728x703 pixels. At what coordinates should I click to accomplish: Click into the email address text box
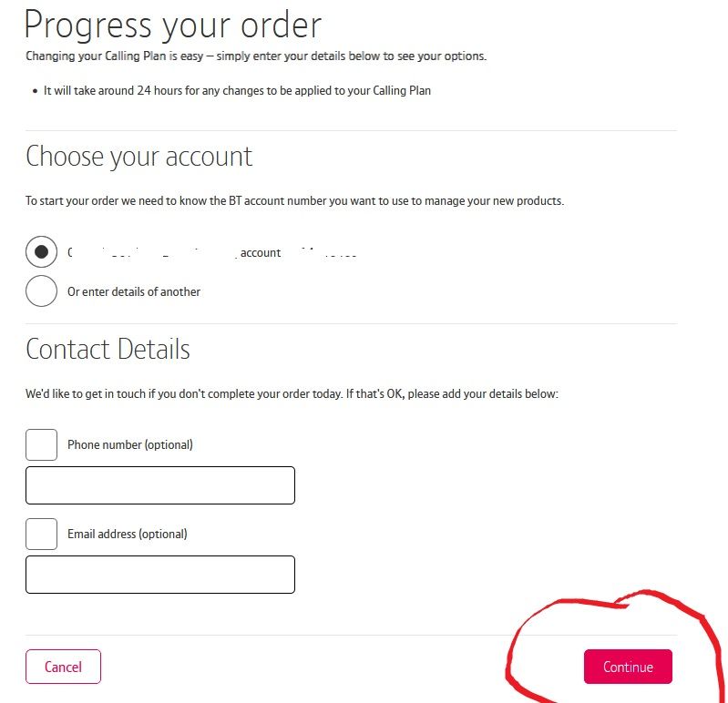(160, 575)
